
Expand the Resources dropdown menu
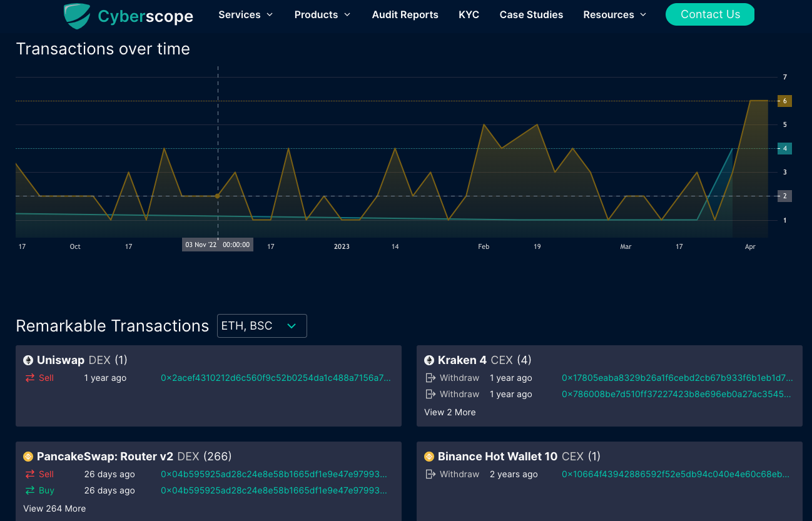point(615,14)
